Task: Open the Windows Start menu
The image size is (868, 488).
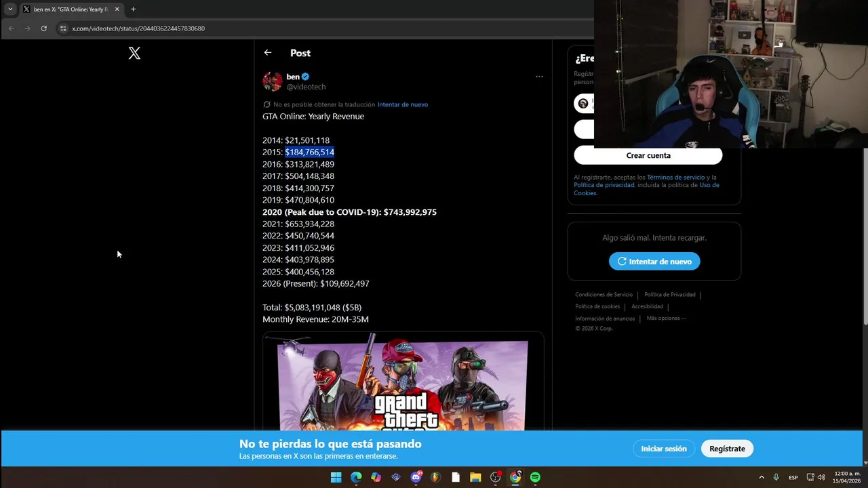Action: coord(336,477)
